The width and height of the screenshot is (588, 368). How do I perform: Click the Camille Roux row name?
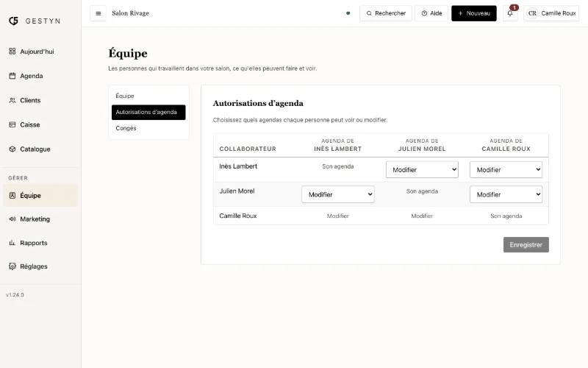point(238,216)
